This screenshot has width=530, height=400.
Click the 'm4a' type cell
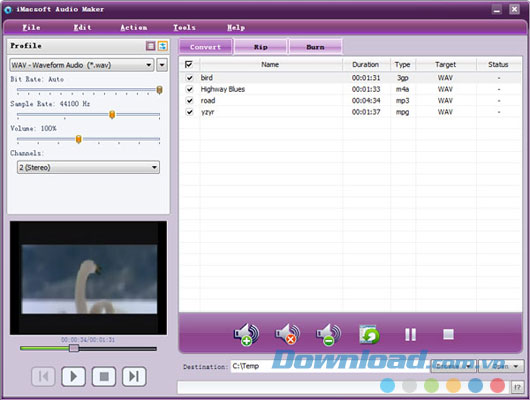pyautogui.click(x=403, y=89)
